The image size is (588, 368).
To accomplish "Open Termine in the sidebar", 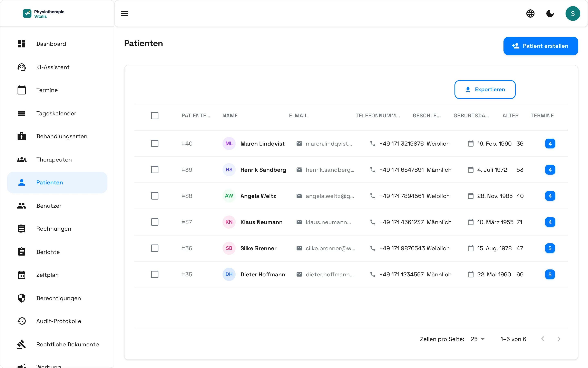I will click(x=57, y=90).
